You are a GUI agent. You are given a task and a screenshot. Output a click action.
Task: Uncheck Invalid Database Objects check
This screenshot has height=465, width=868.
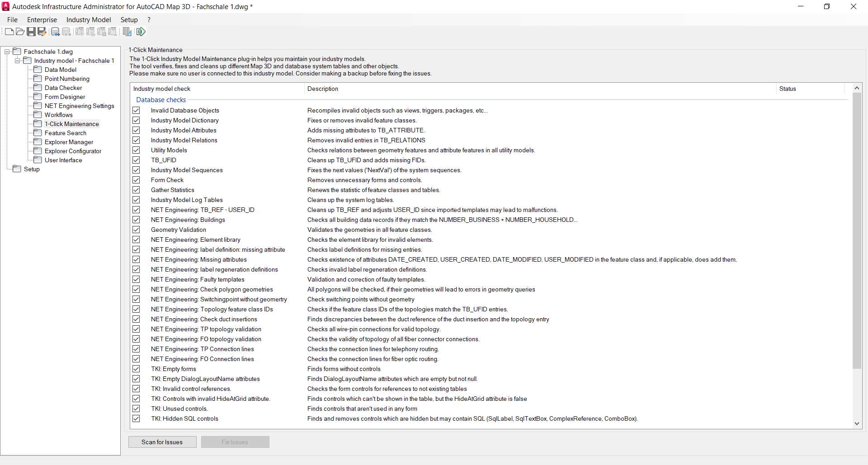click(136, 110)
